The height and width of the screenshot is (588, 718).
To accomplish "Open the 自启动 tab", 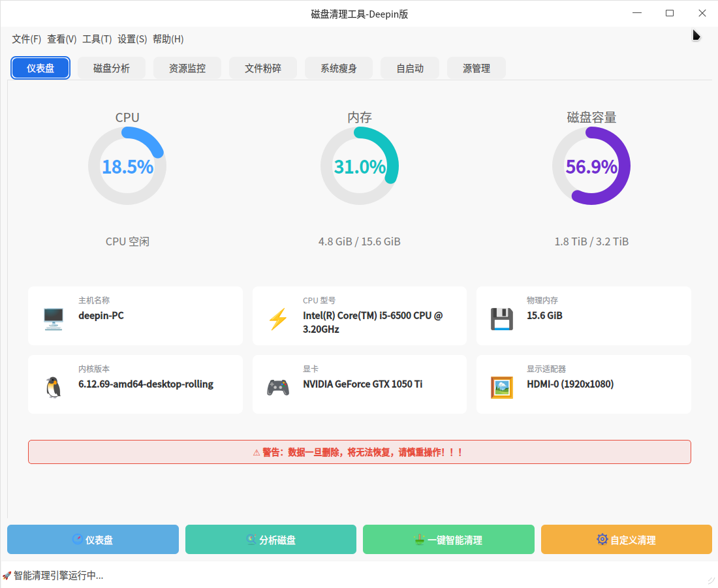I will coord(410,68).
